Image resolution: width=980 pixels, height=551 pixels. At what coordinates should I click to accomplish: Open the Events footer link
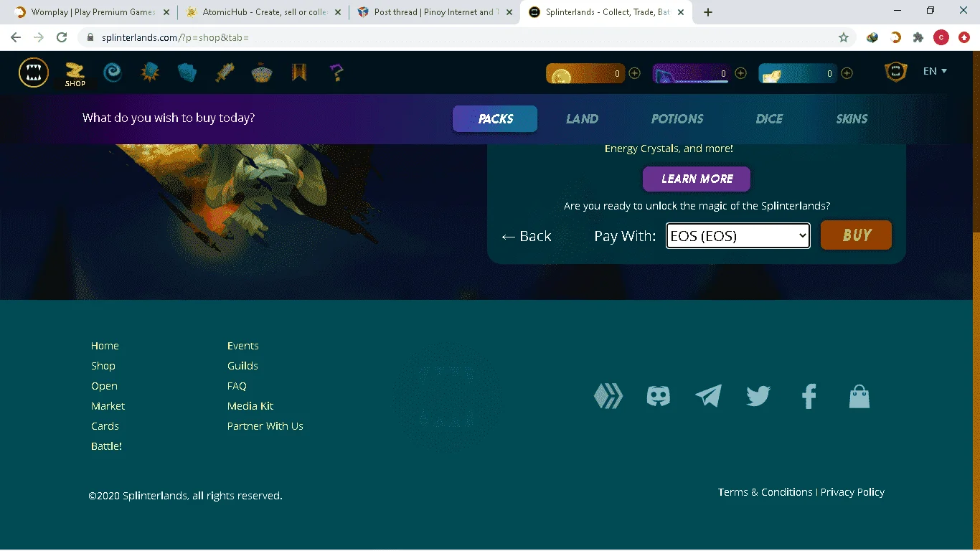(x=243, y=346)
